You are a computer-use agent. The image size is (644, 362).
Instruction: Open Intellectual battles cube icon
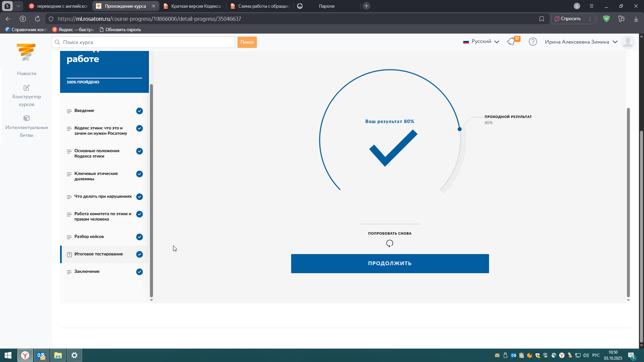pos(26,118)
